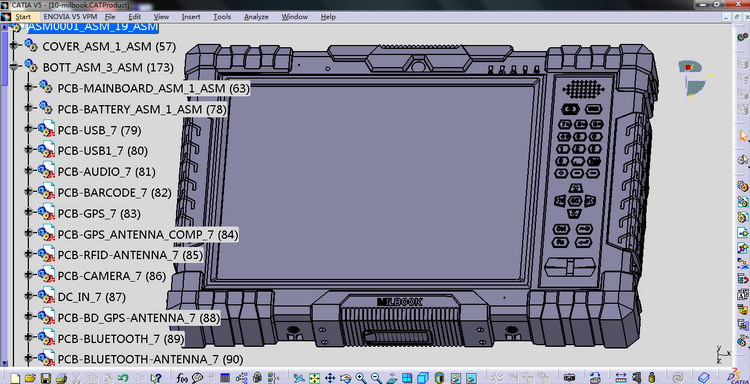This screenshot has width=750, height=384.
Task: Click the MILBOOK label on the model
Action: [399, 302]
